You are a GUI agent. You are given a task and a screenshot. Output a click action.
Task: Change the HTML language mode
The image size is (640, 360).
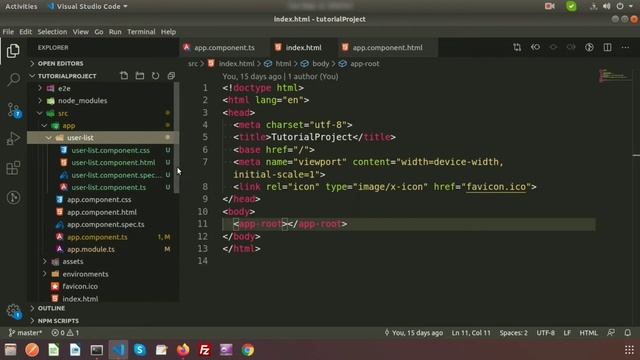tap(589, 333)
